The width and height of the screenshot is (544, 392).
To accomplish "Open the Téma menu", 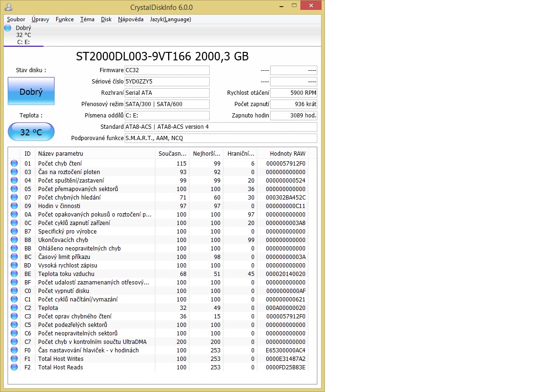I will 87,19.
